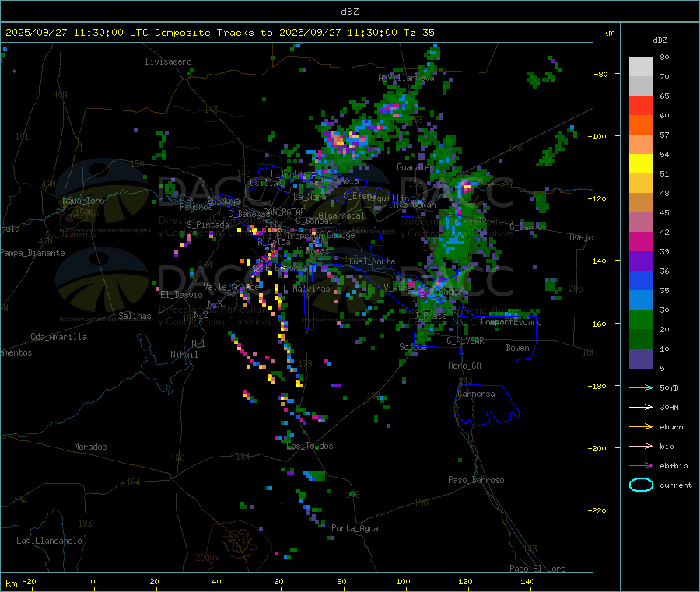Click the slate 10 dBZ color swatch
Image resolution: width=700 pixels, height=592 pixels.
pos(641,358)
